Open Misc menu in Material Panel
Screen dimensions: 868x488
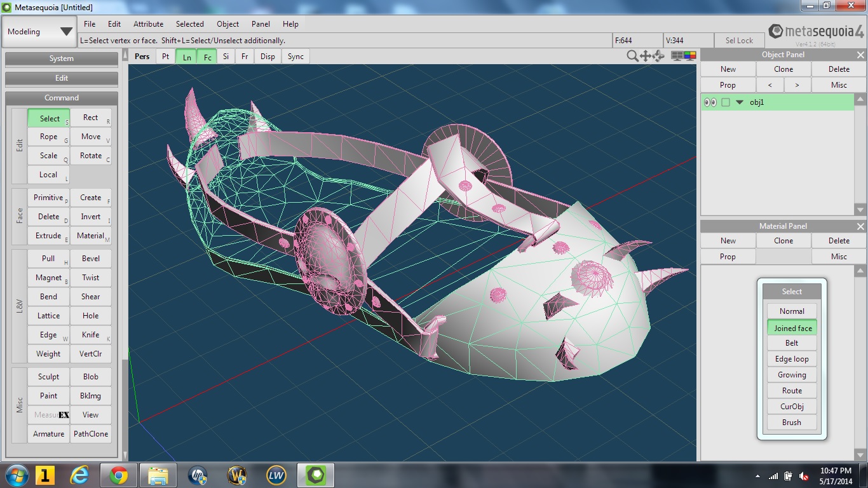[839, 257]
